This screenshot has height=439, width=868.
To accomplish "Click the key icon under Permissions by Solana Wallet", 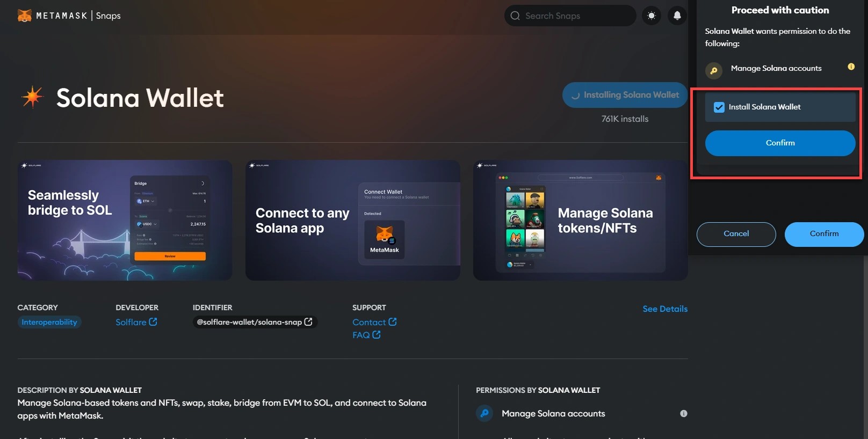I will point(484,413).
